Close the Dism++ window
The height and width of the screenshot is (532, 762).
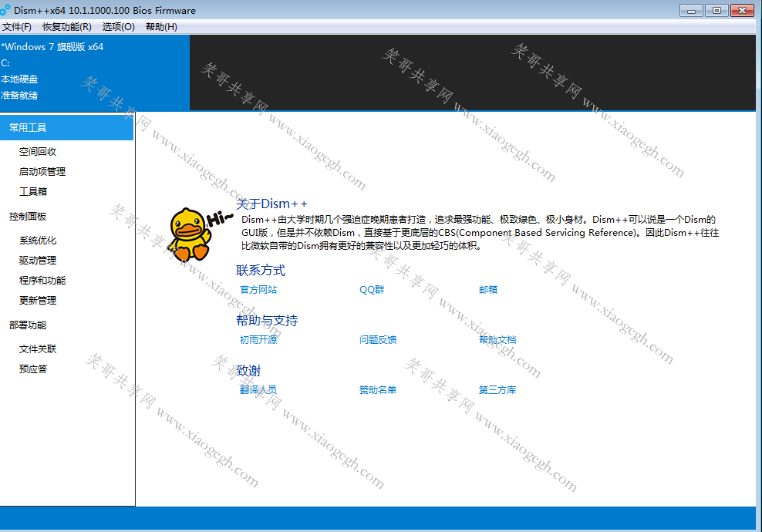pyautogui.click(x=743, y=10)
